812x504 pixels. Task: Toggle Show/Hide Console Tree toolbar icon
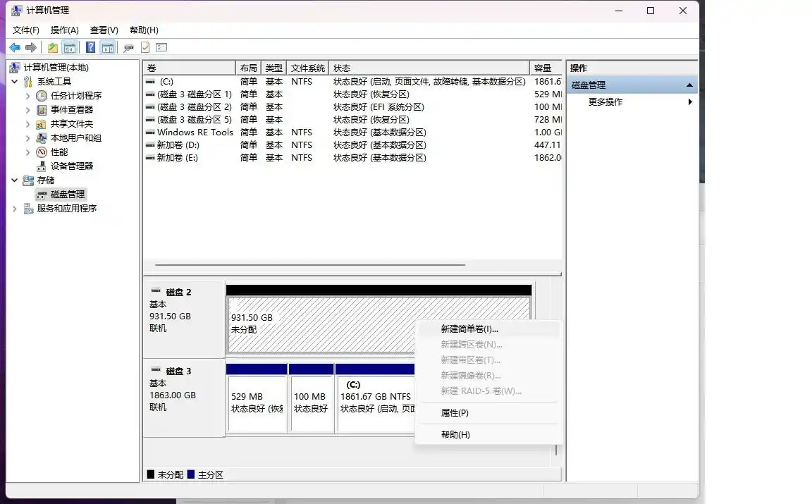coord(69,48)
